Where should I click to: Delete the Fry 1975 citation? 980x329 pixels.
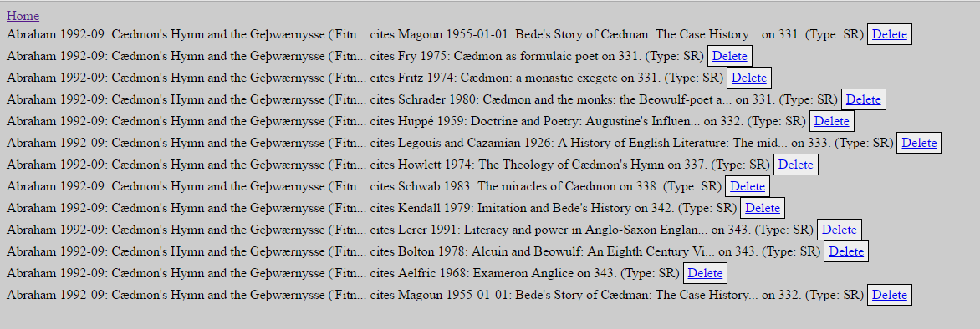pyautogui.click(x=729, y=56)
